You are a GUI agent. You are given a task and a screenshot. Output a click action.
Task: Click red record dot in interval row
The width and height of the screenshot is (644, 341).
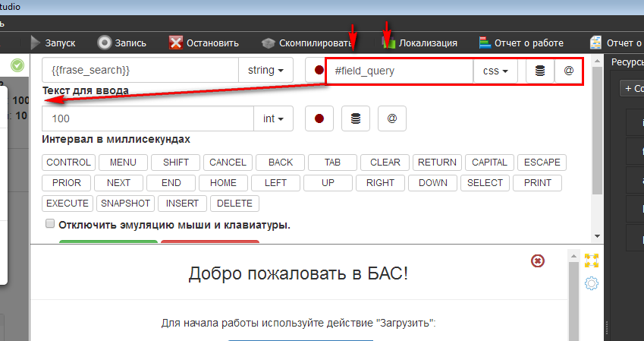coord(319,118)
